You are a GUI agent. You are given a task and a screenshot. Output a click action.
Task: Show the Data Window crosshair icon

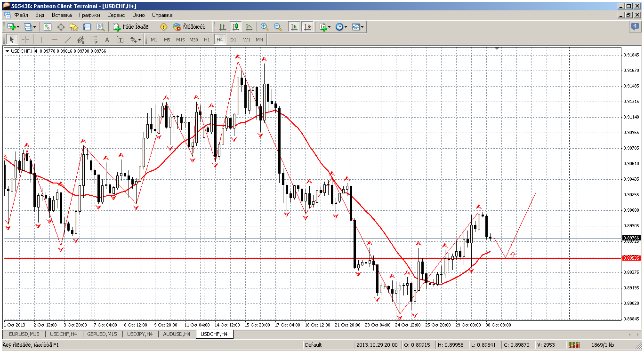[x=61, y=27]
